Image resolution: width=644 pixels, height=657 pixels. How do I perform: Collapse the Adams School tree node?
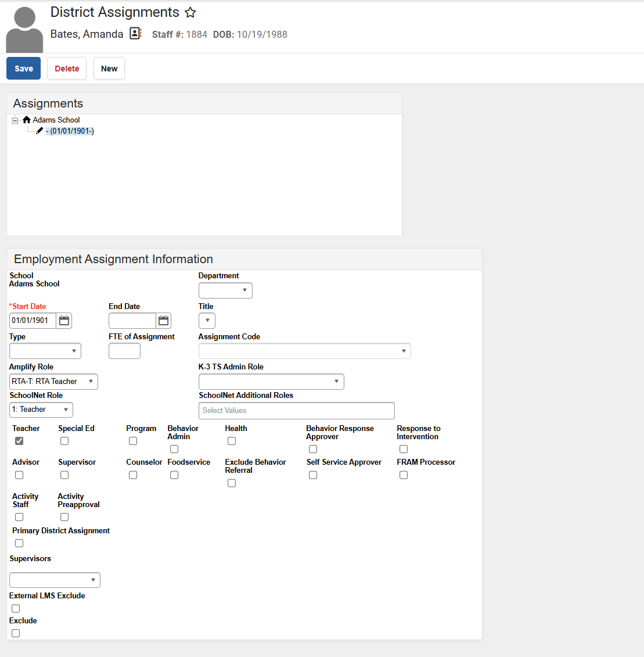[x=15, y=120]
